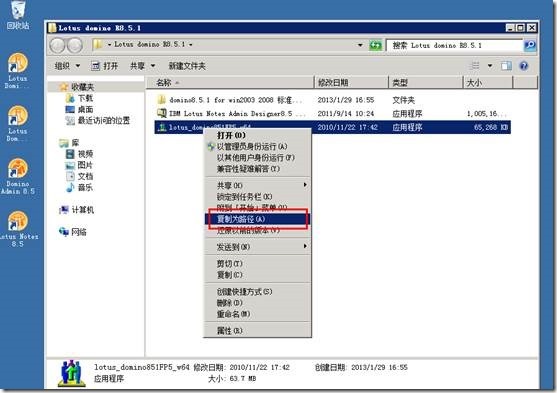The image size is (557, 393).
Task: Expand 发送到(N) submenu in context menu
Action: 258,247
